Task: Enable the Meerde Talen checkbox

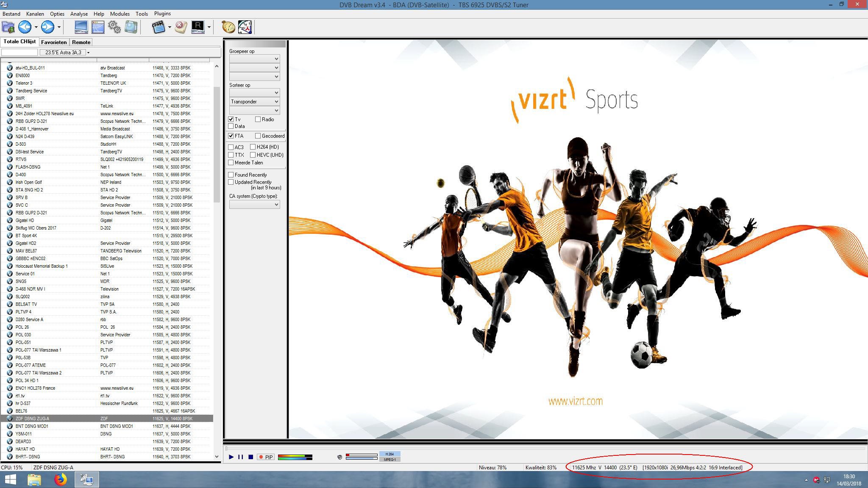Action: [231, 163]
